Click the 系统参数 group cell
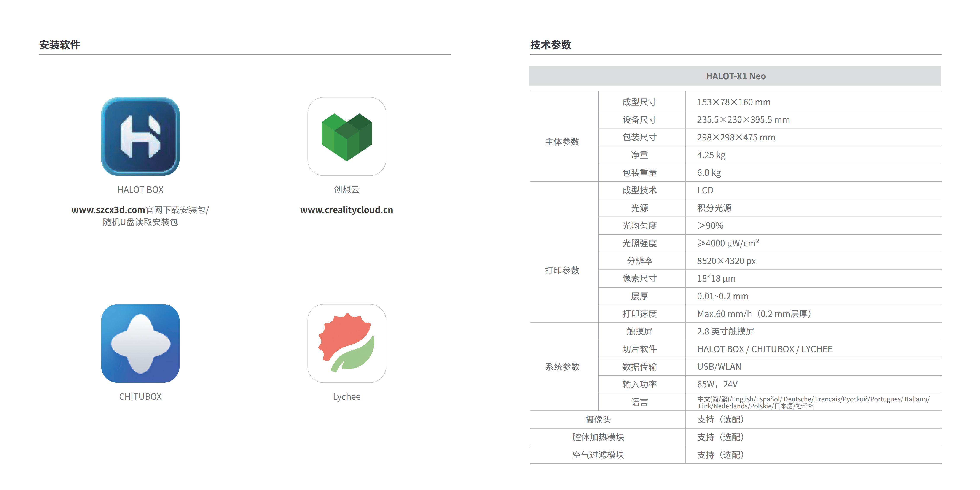The width and height of the screenshot is (980, 490). [562, 367]
